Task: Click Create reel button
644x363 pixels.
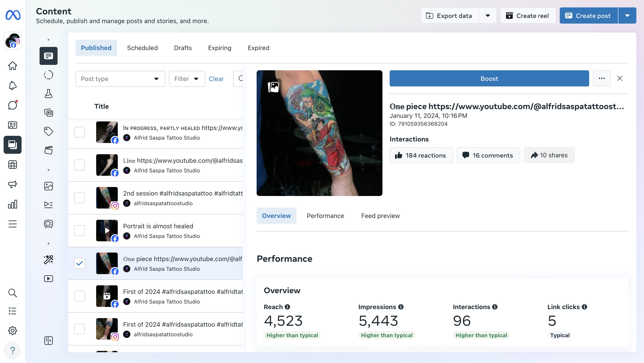Action: pyautogui.click(x=528, y=15)
